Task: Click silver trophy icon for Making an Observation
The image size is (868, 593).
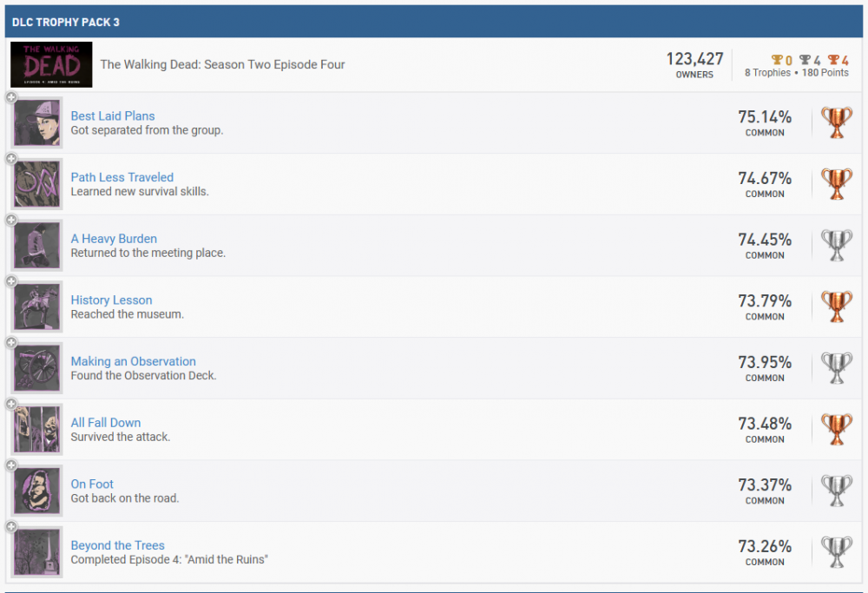Action: [837, 368]
